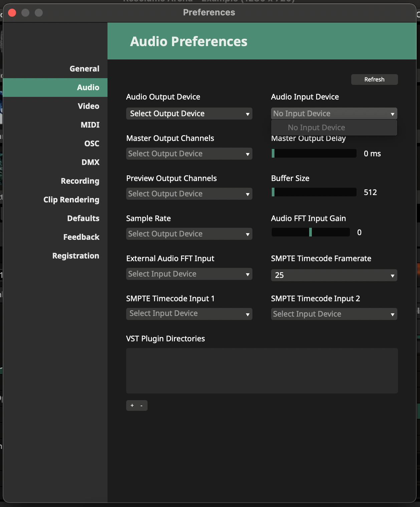Image resolution: width=420 pixels, height=507 pixels.
Task: Click the minus button under VST Plugin Directories
Action: (x=142, y=405)
